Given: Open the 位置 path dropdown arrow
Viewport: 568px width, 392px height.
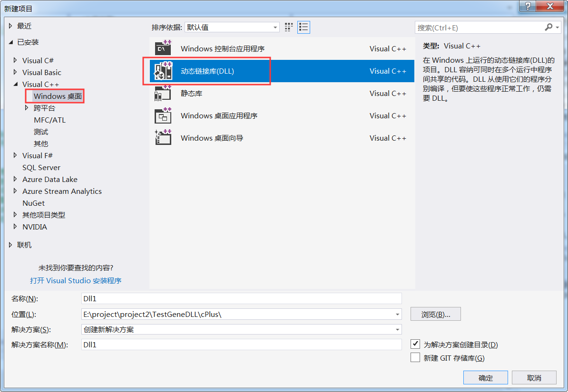Looking at the screenshot, I should click(397, 315).
